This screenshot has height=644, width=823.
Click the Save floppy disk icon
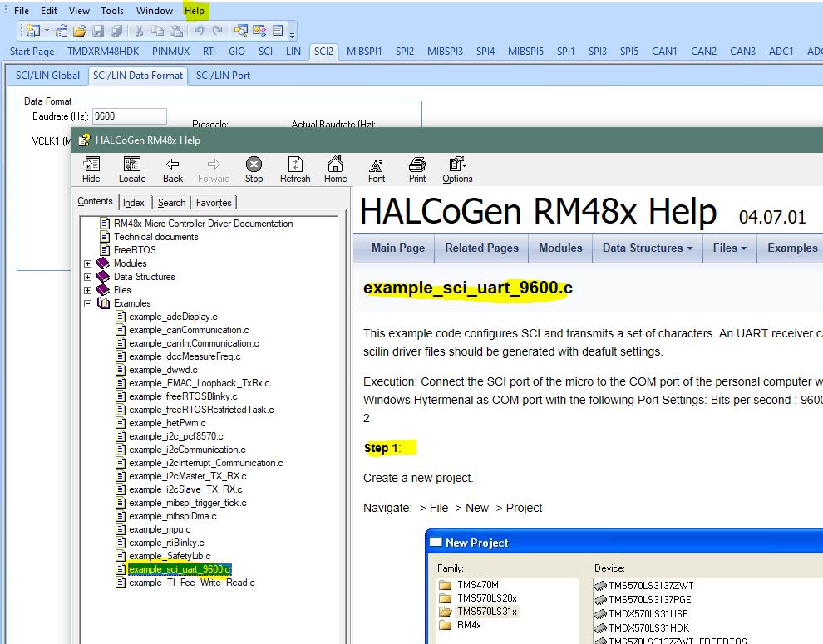[98, 31]
